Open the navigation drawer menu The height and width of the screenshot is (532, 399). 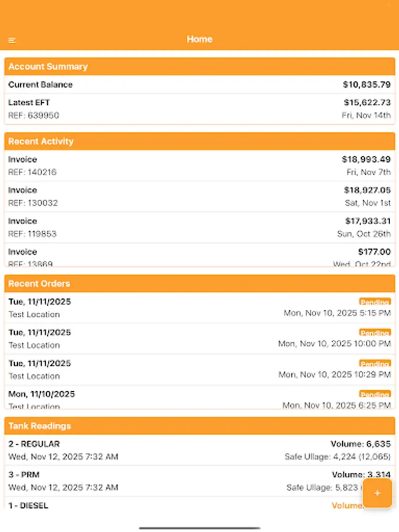[12, 39]
